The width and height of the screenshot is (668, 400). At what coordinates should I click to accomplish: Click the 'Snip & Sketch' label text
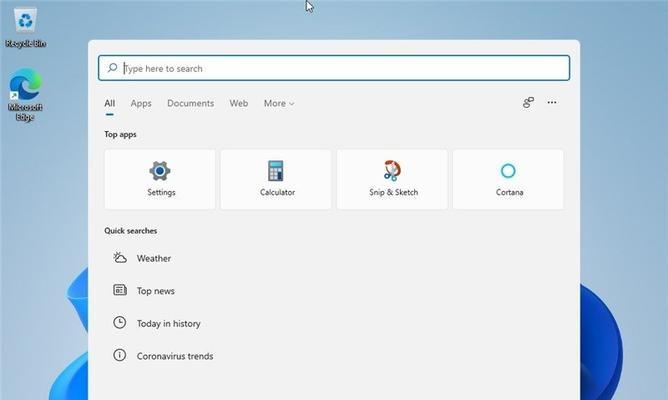[394, 192]
